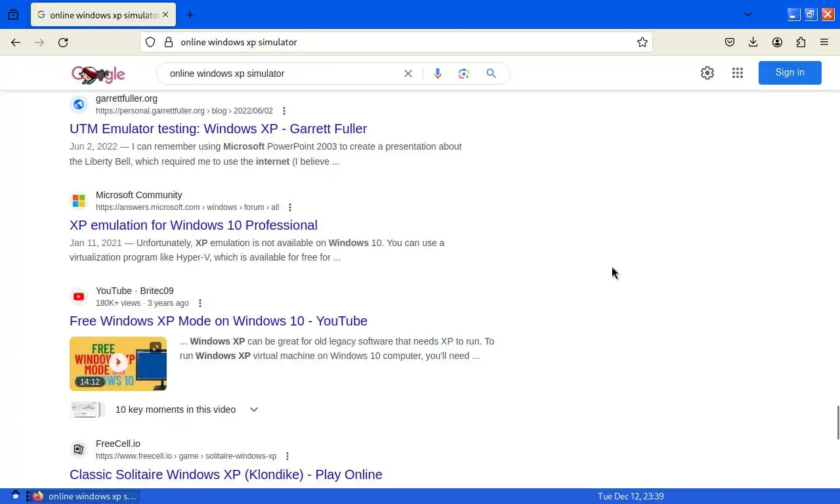
Task: Click into the Google search field
Action: [x=282, y=73]
